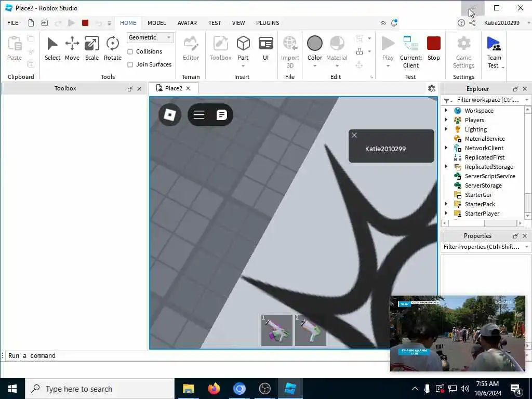Expand the StarterPack tree node
The width and height of the screenshot is (532, 399).
pyautogui.click(x=446, y=204)
